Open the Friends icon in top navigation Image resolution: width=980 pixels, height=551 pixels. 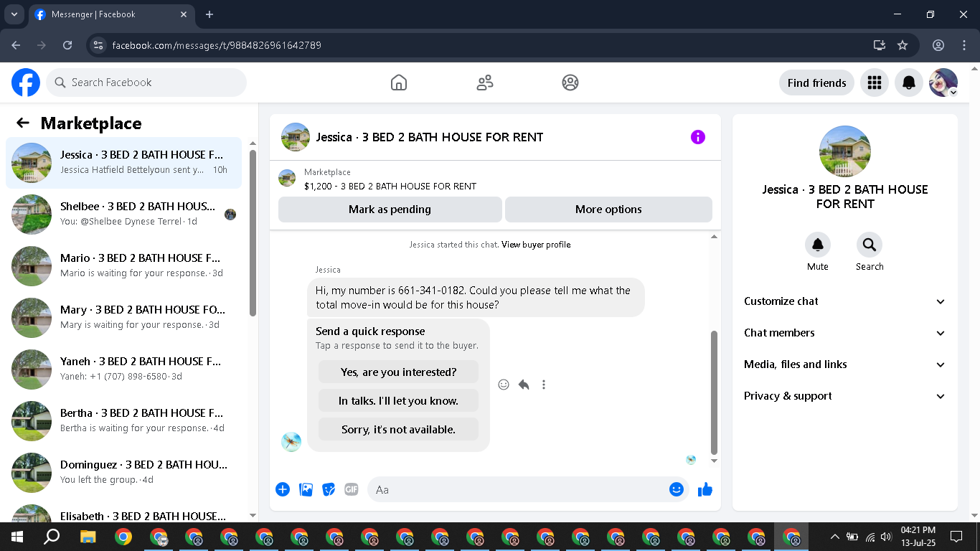(x=485, y=83)
